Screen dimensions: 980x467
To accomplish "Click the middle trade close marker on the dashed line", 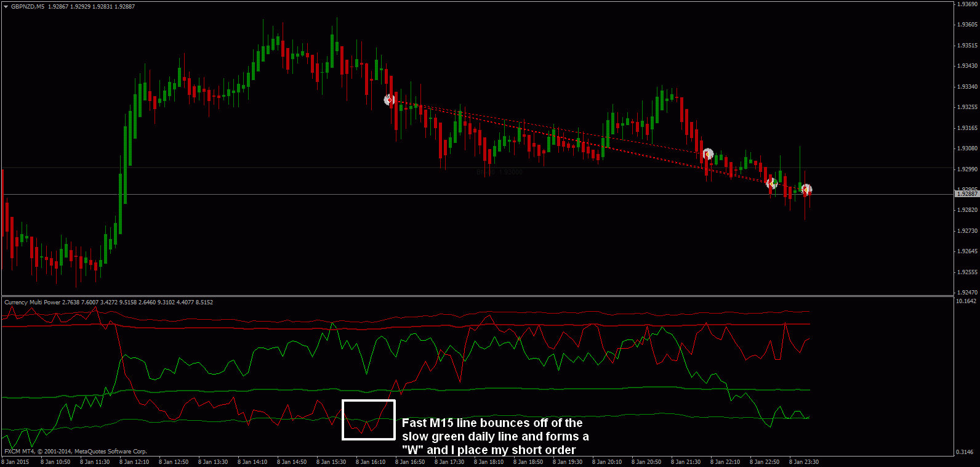I will [772, 183].
